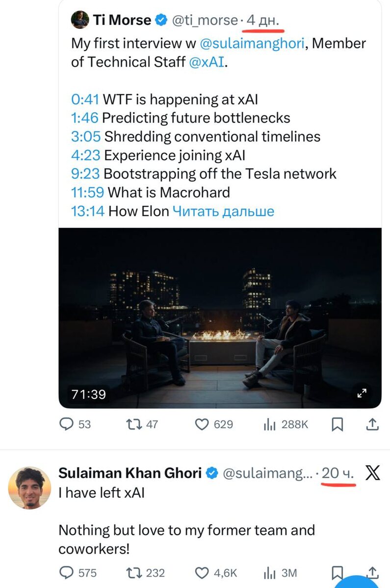Reply to Sulaiman's 'I have left xAI' post
The image size is (390, 588).
(66, 572)
